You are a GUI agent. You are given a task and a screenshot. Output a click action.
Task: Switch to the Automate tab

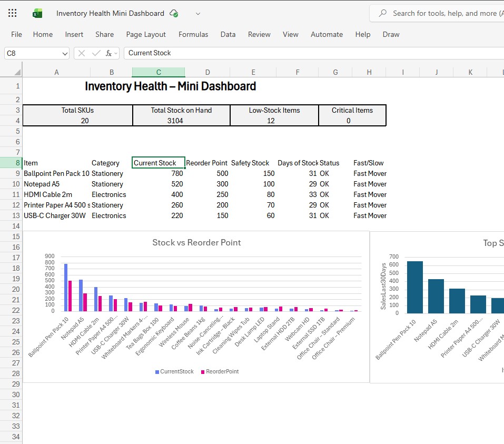coord(327,34)
